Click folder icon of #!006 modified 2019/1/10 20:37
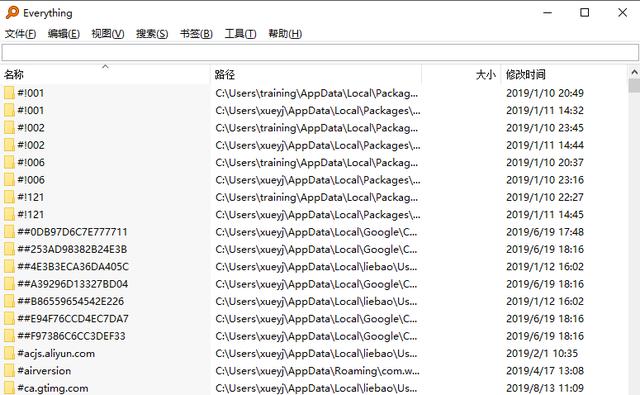The height and width of the screenshot is (395, 640). click(9, 162)
